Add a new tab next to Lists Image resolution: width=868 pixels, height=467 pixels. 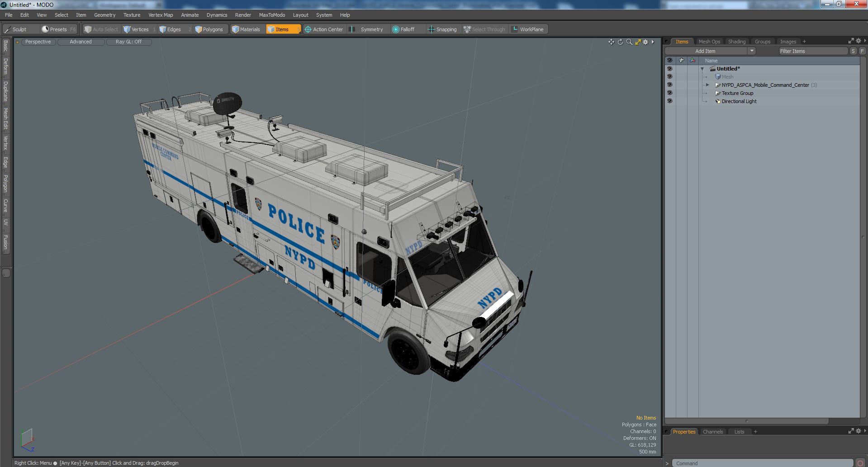point(755,432)
